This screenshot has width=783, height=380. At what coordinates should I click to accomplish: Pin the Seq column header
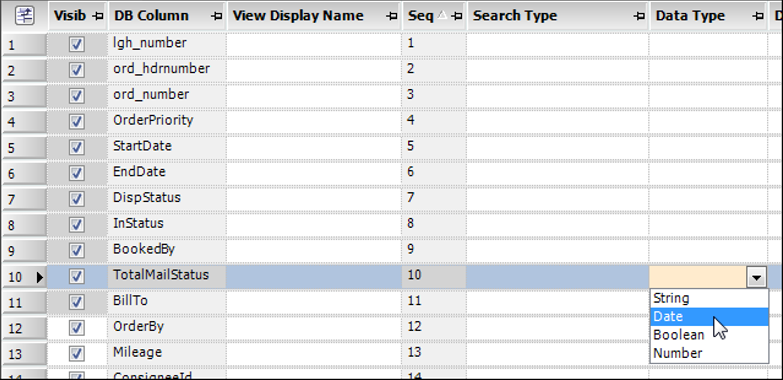(x=456, y=16)
